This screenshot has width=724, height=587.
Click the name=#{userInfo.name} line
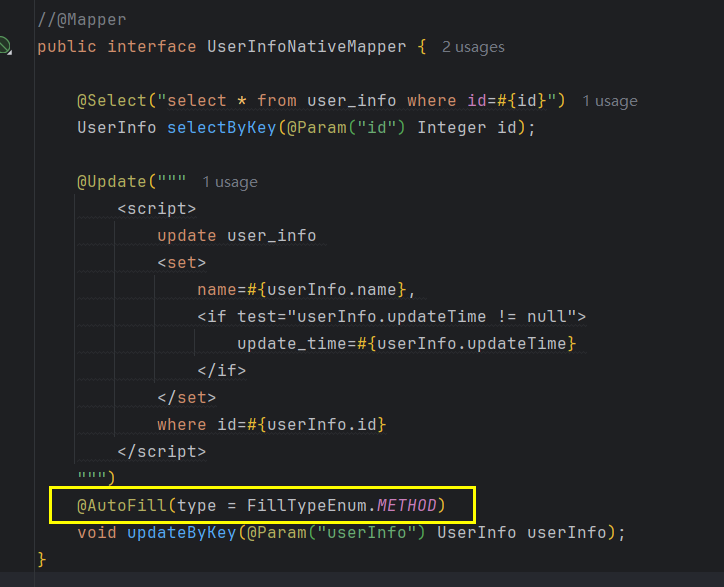pyautogui.click(x=306, y=290)
